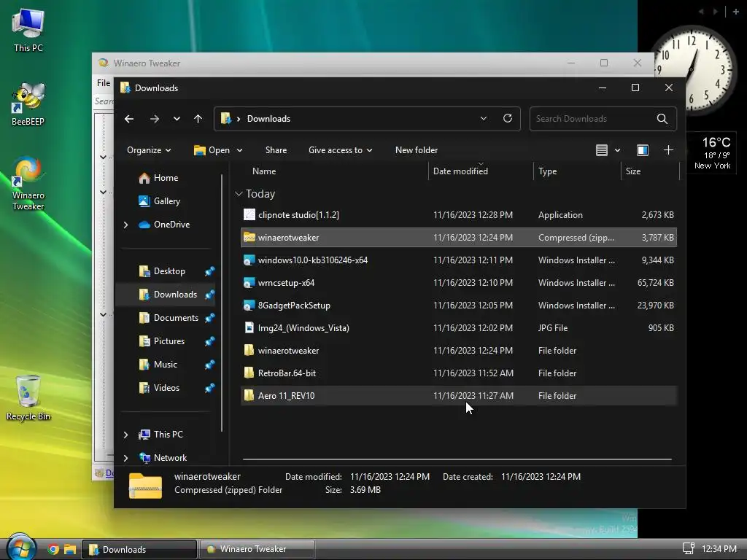
Task: Click the zipped folder details thumbnail
Action: pyautogui.click(x=145, y=485)
